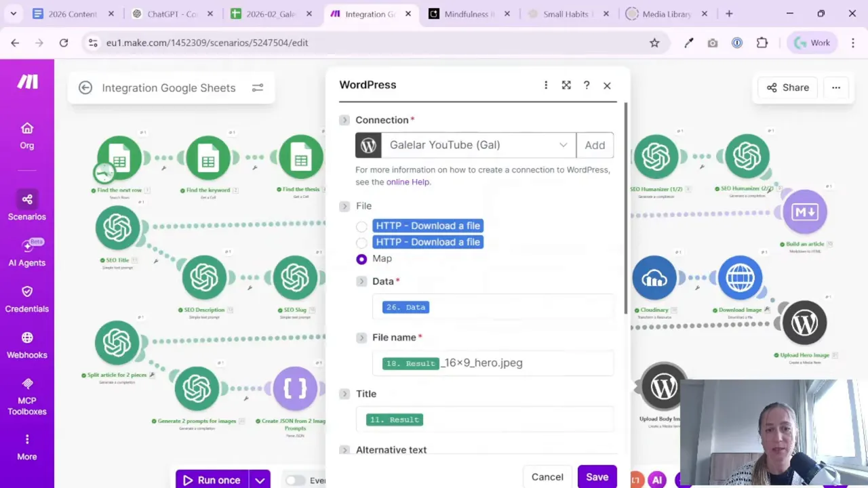Open the 'online Help' link

pos(408,182)
